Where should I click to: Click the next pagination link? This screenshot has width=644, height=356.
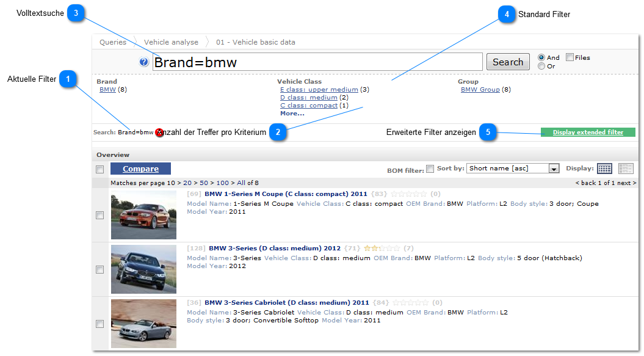point(626,183)
